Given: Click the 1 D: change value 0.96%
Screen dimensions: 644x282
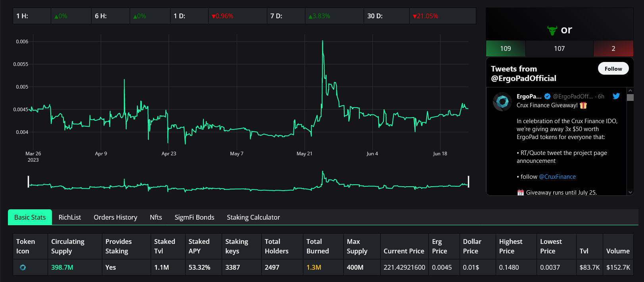Looking at the screenshot, I should pyautogui.click(x=222, y=16).
